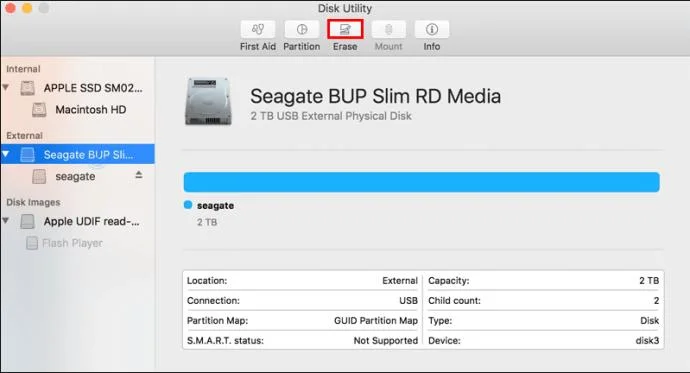The width and height of the screenshot is (690, 373).
Task: Eject the seagate volume
Action: pos(139,175)
